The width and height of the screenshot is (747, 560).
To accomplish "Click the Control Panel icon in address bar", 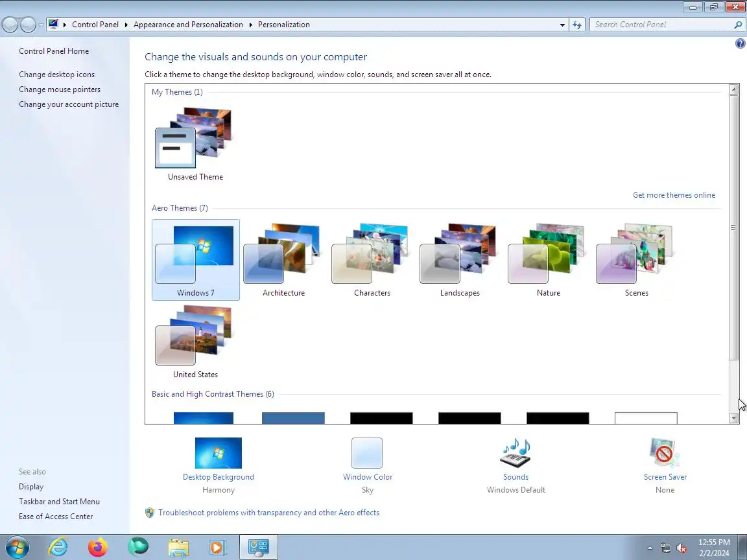I will [53, 24].
